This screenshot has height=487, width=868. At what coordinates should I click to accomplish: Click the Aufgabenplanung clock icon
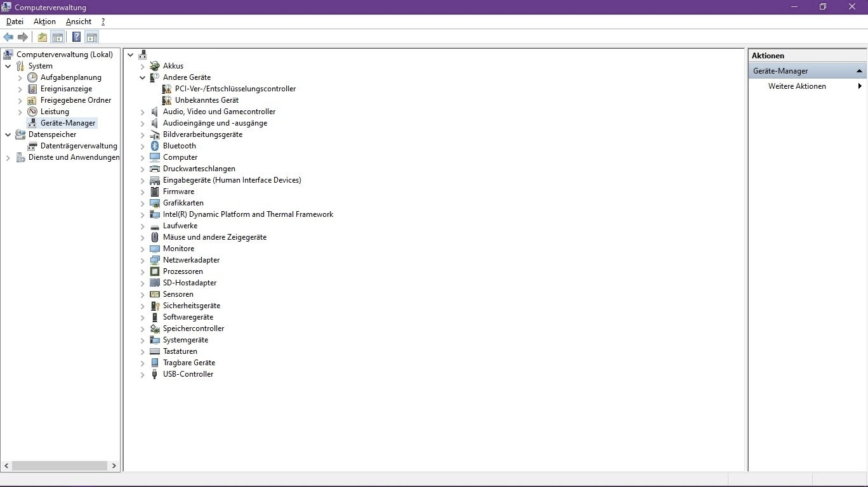point(32,77)
